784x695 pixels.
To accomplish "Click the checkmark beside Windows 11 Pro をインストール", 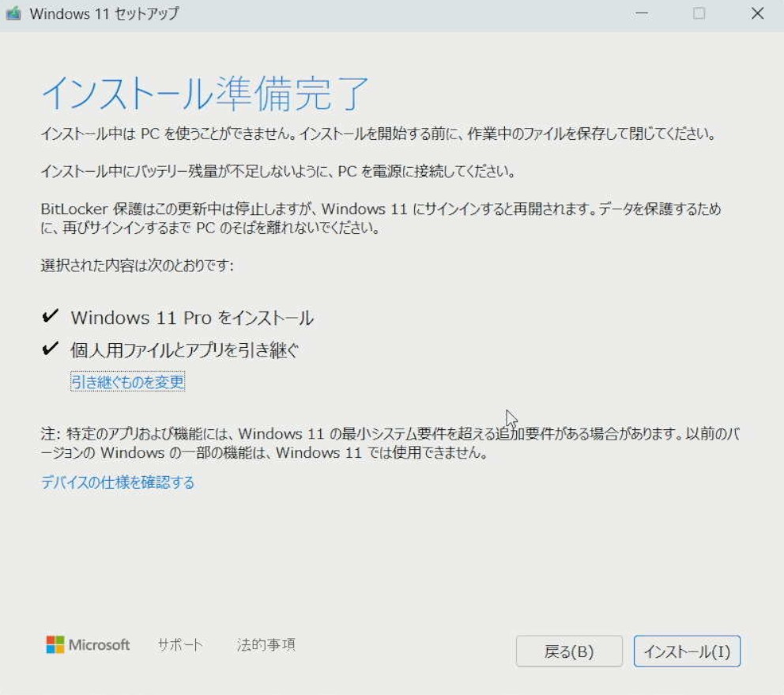I will click(x=51, y=316).
